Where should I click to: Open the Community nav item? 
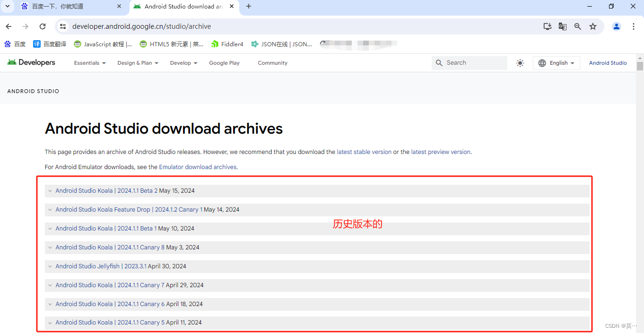[x=272, y=63]
